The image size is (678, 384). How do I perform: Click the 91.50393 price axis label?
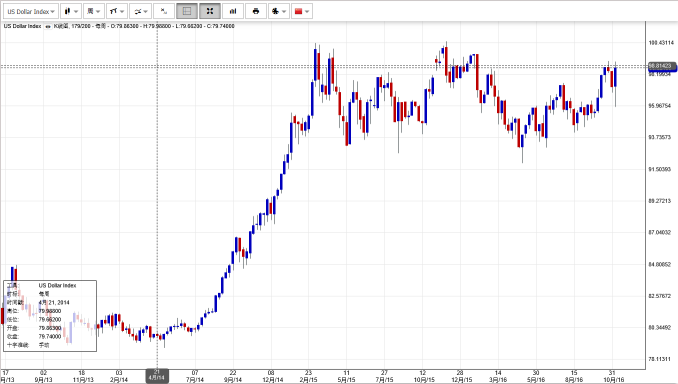pyautogui.click(x=659, y=169)
